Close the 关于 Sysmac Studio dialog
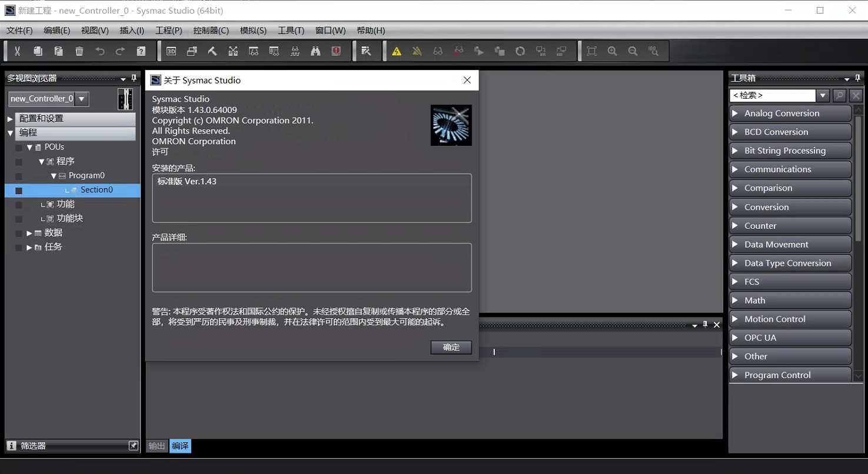Screen dimensions: 868x474 [467, 80]
